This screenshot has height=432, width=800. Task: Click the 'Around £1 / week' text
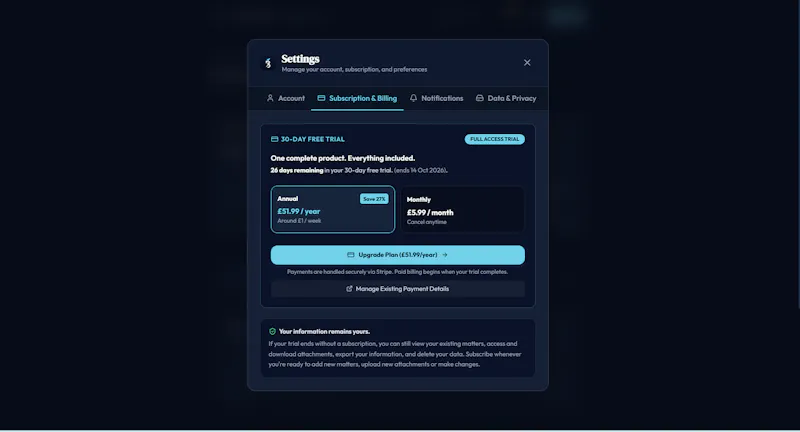pyautogui.click(x=299, y=221)
